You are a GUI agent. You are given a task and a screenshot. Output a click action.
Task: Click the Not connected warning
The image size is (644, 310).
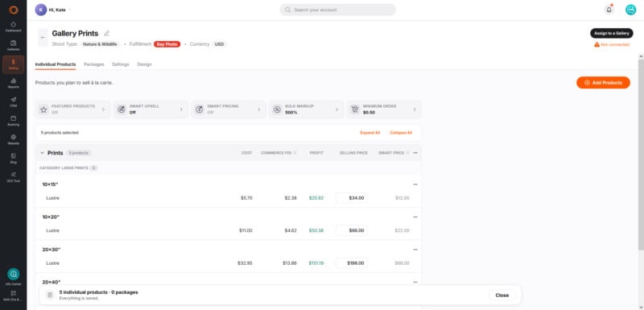pos(612,44)
